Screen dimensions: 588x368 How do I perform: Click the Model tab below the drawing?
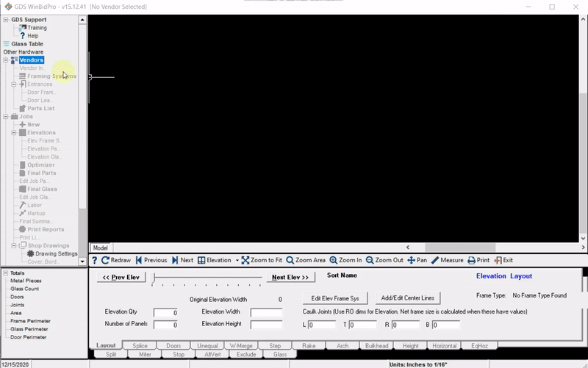tap(100, 248)
